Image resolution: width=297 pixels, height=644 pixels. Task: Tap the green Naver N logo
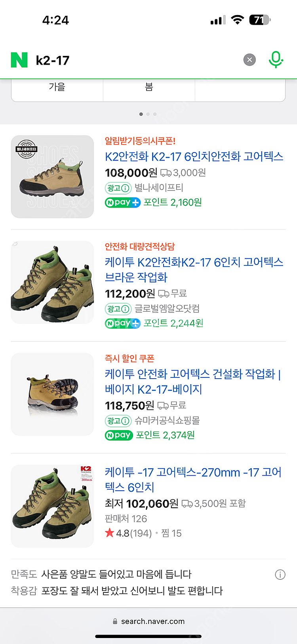pyautogui.click(x=19, y=60)
